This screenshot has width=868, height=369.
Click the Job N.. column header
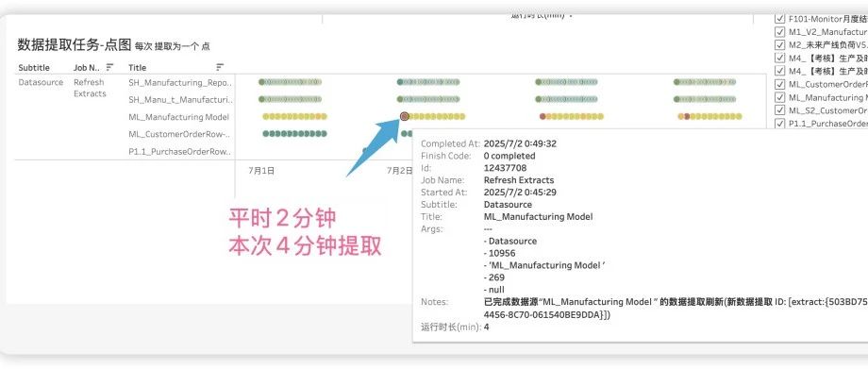[88, 68]
